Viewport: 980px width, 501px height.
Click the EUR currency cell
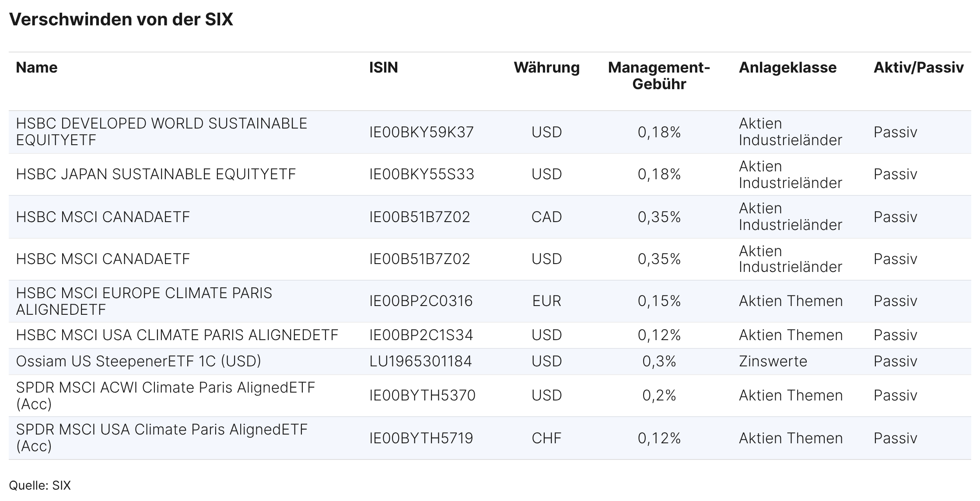tap(546, 301)
